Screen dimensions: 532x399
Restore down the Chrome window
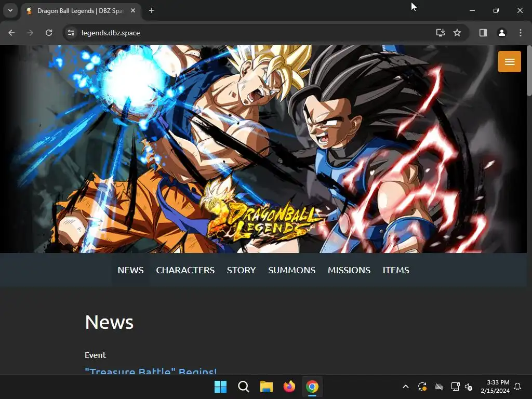coord(496,10)
